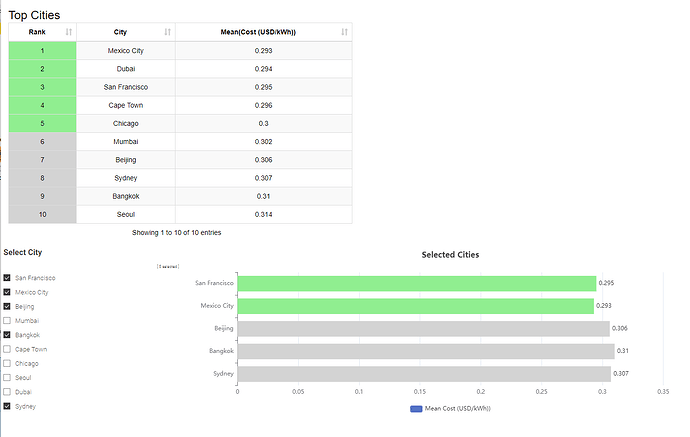Select the Mexico City table cell
The height and width of the screenshot is (437, 690).
126,51
